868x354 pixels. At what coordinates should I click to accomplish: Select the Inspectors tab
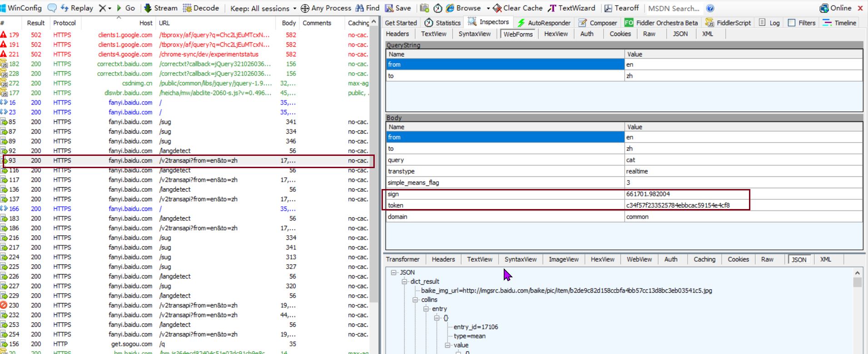pyautogui.click(x=489, y=22)
